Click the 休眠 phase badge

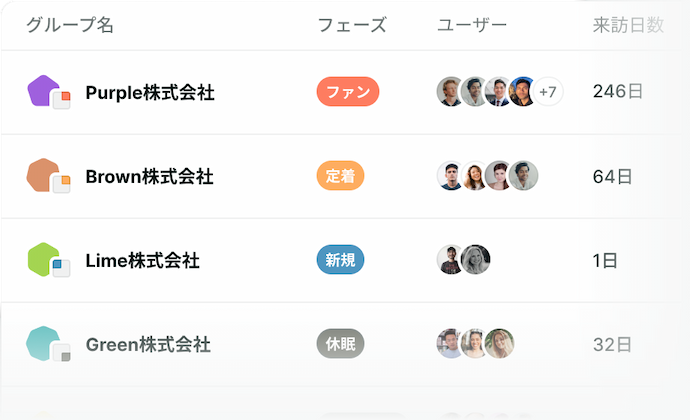coord(340,344)
